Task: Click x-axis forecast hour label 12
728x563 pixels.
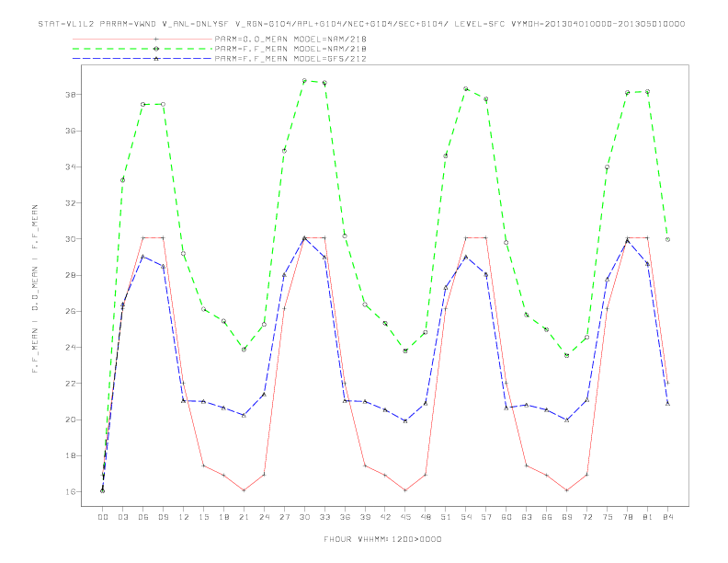Action: tap(184, 517)
